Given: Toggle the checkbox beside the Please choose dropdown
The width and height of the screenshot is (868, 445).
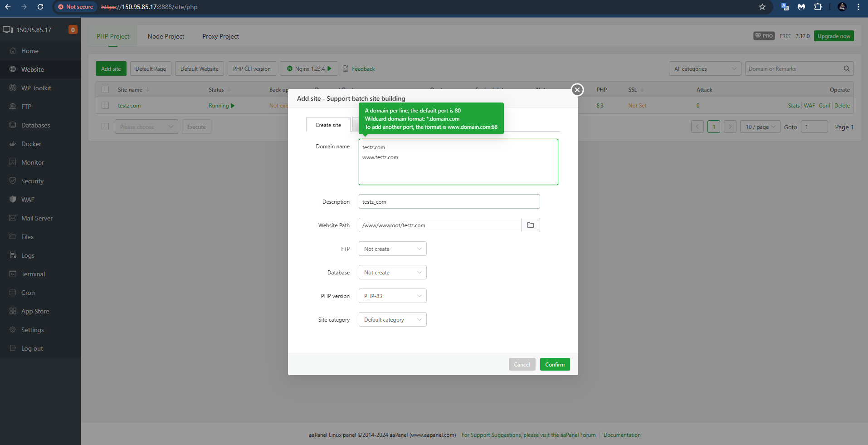Looking at the screenshot, I should tap(105, 127).
